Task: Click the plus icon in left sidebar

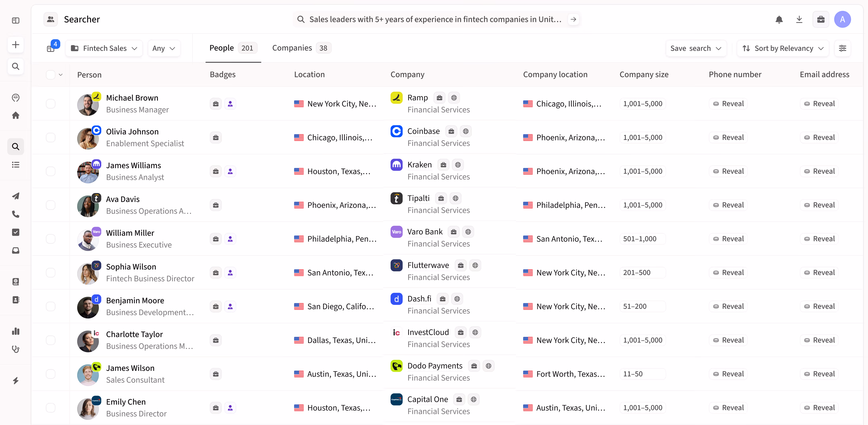Action: (15, 45)
